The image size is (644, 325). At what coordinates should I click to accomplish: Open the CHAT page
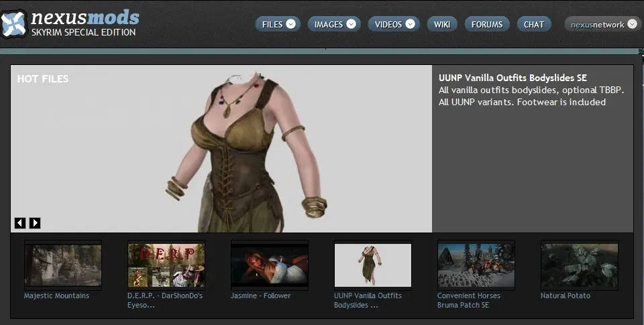click(534, 24)
